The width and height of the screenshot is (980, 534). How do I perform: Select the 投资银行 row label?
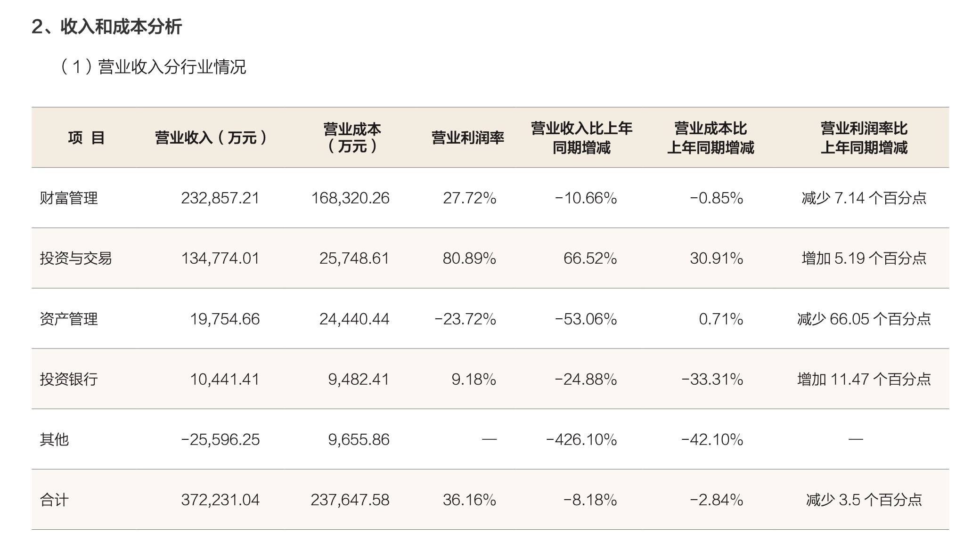[x=69, y=379]
